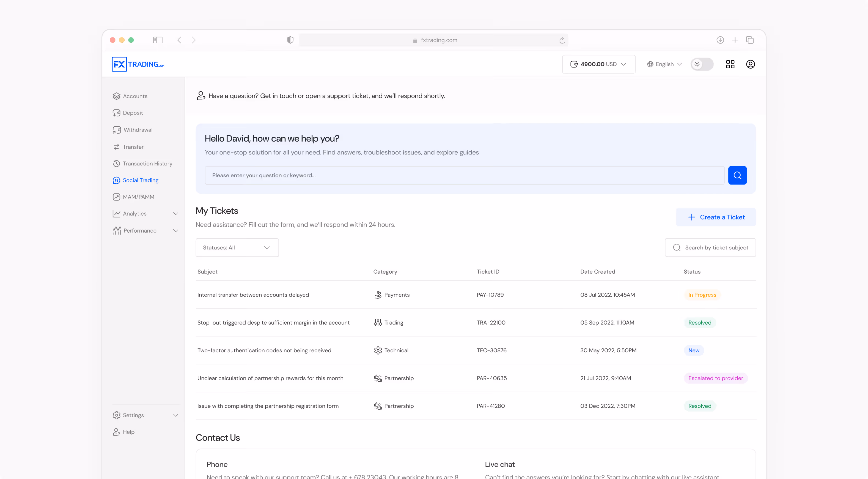Click the support person icon beside question banner
Image resolution: width=868 pixels, height=479 pixels.
tap(201, 96)
